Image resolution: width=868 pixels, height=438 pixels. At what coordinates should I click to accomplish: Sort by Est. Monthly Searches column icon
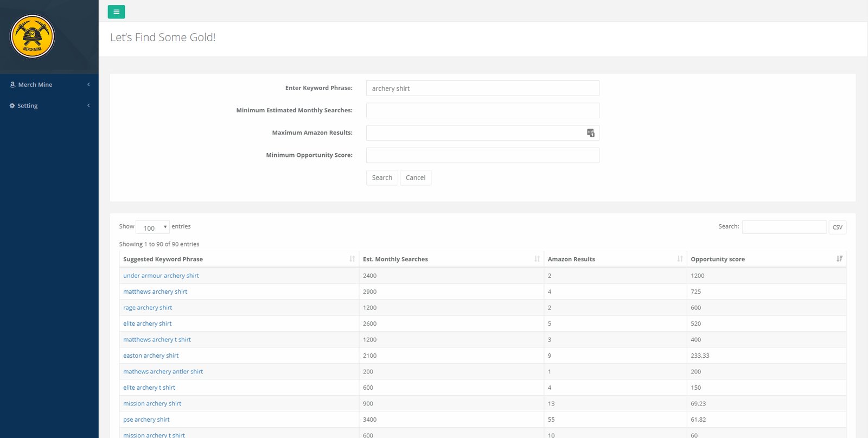pos(537,259)
